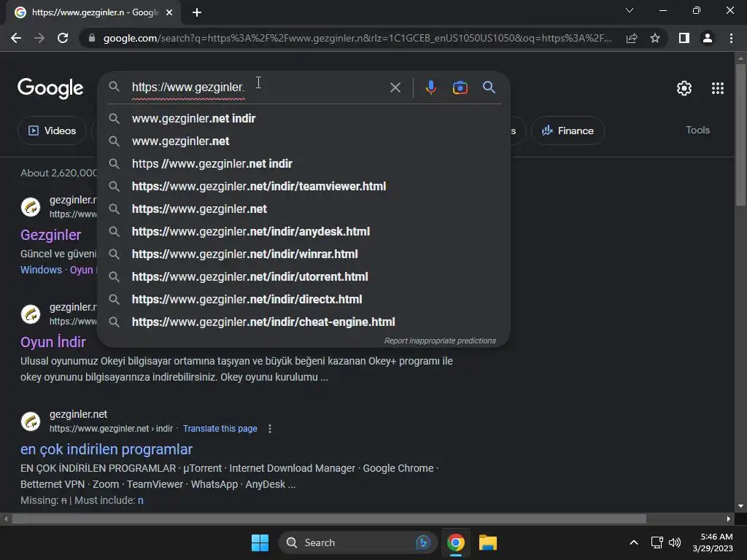Click Report inappropriate predictions
Image resolution: width=747 pixels, height=560 pixels.
(x=440, y=341)
